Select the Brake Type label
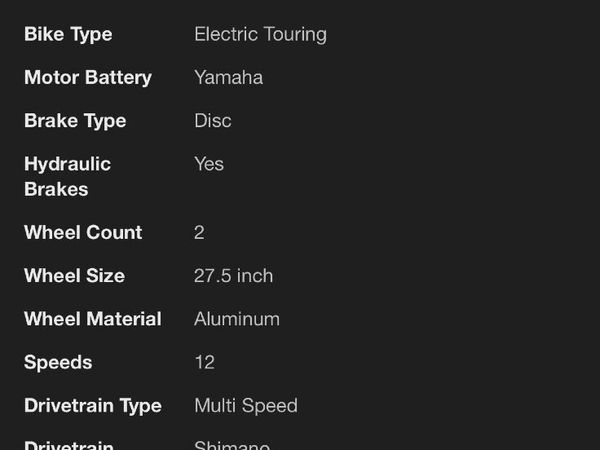The width and height of the screenshot is (600, 450). point(75,121)
